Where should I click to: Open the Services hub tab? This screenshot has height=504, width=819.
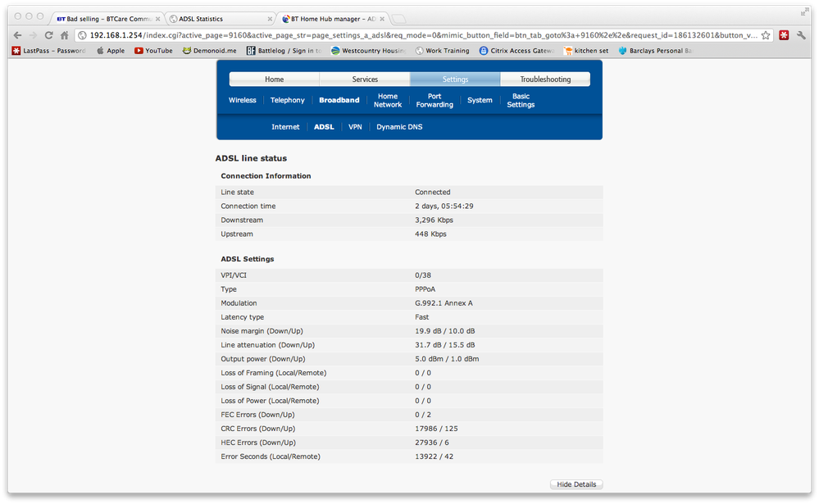(x=365, y=79)
